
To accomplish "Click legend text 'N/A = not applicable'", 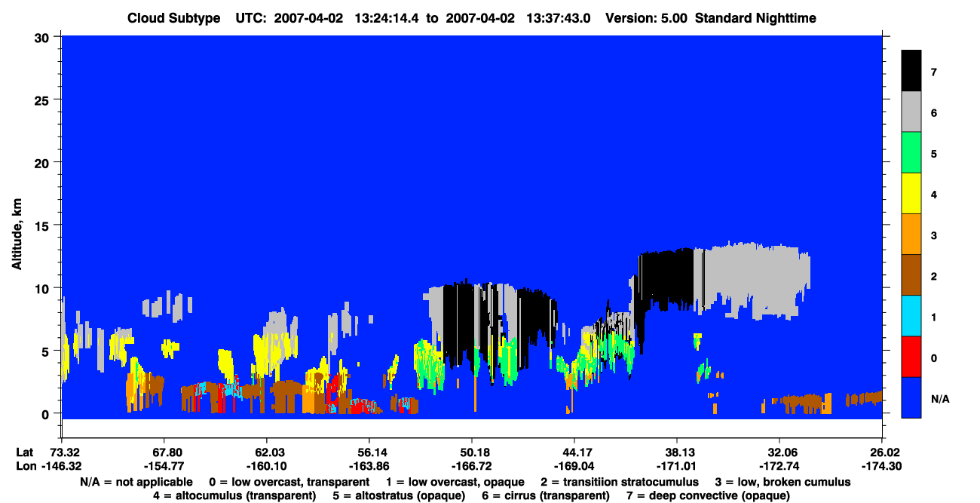I will 135,481.
